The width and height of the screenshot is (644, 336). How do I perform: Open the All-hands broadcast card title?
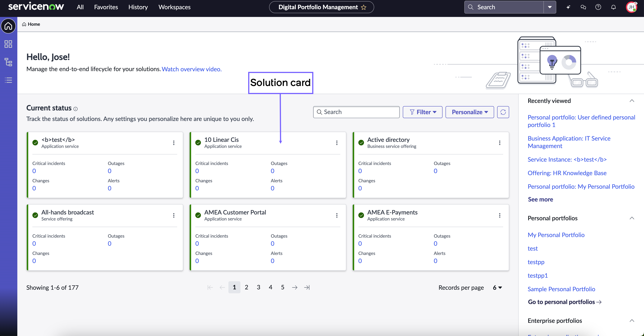point(67,212)
